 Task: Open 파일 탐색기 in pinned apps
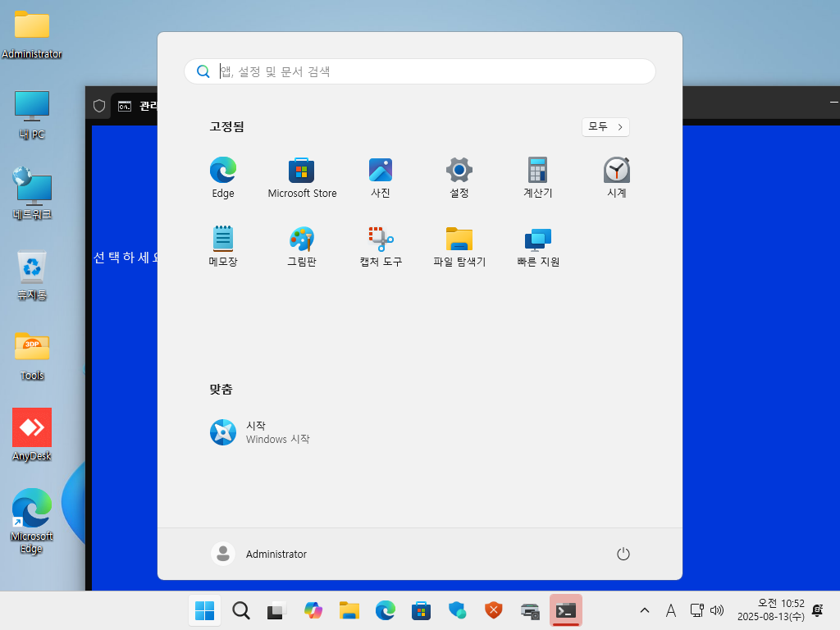(x=459, y=246)
